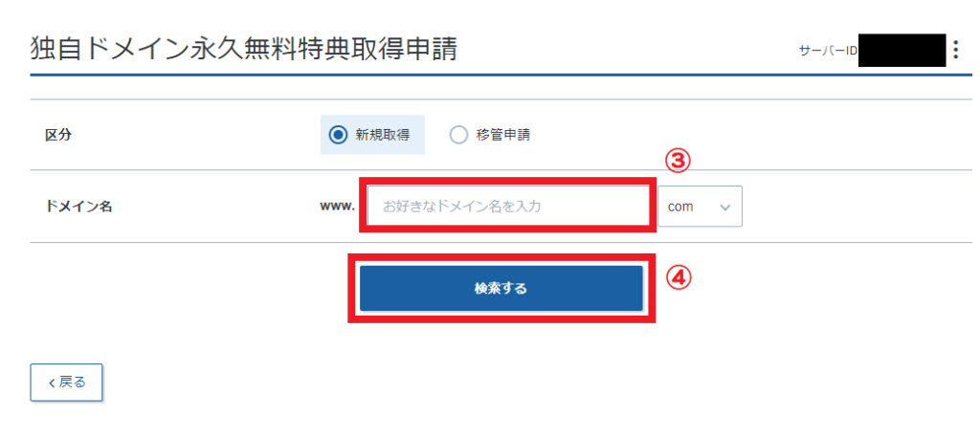Open the three-dot menu beside サーバーID
Image resolution: width=980 pixels, height=438 pixels.
(x=955, y=50)
